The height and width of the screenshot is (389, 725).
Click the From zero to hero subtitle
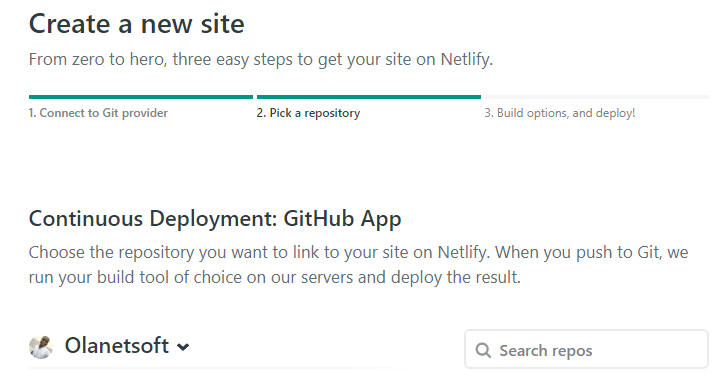(261, 60)
